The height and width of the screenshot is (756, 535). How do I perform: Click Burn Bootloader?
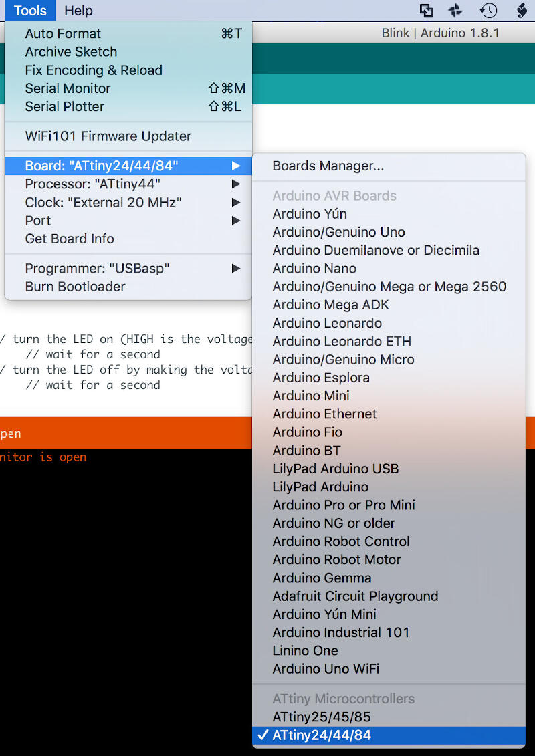coord(128,286)
